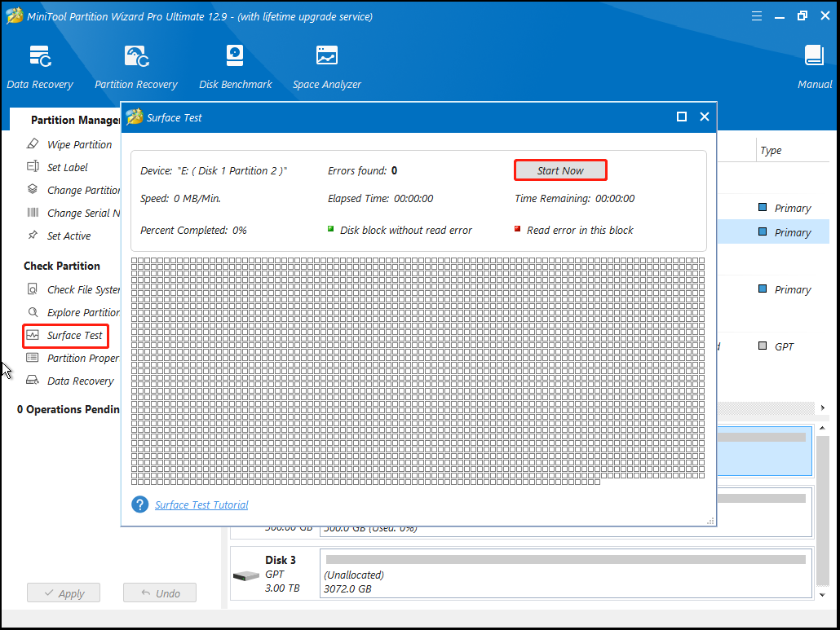The height and width of the screenshot is (630, 840).
Task: Click the Surface Test sidebar icon
Action: (33, 335)
